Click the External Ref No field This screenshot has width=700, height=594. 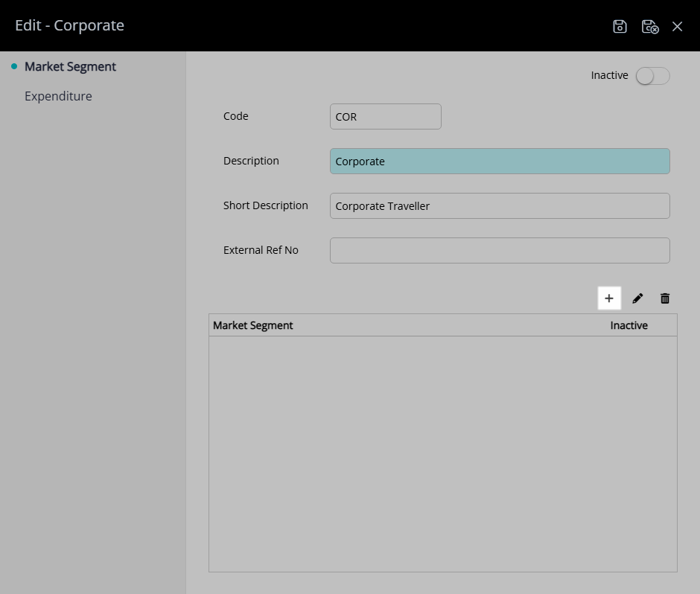click(x=500, y=250)
